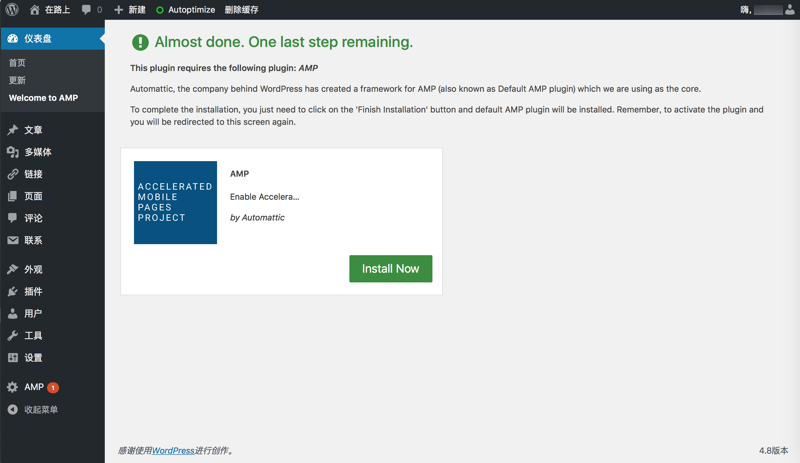
Task: Click the AMP plugin thumbnail image
Action: coord(175,202)
